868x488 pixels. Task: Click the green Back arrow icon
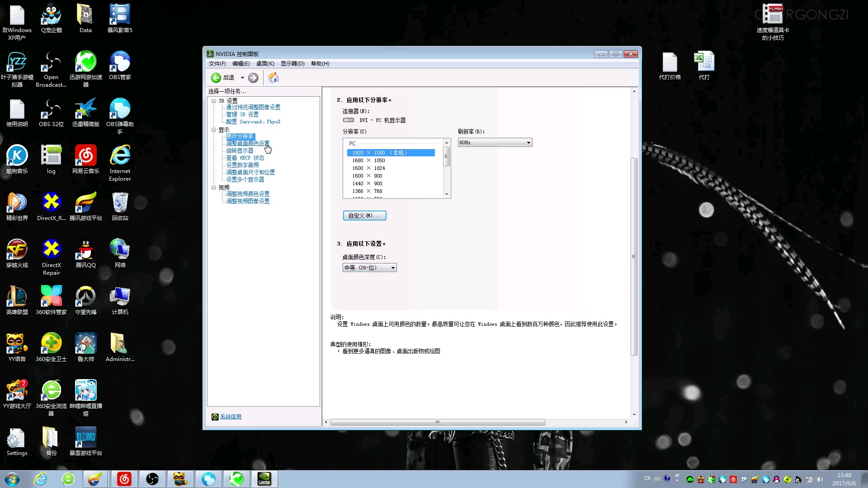pyautogui.click(x=216, y=78)
